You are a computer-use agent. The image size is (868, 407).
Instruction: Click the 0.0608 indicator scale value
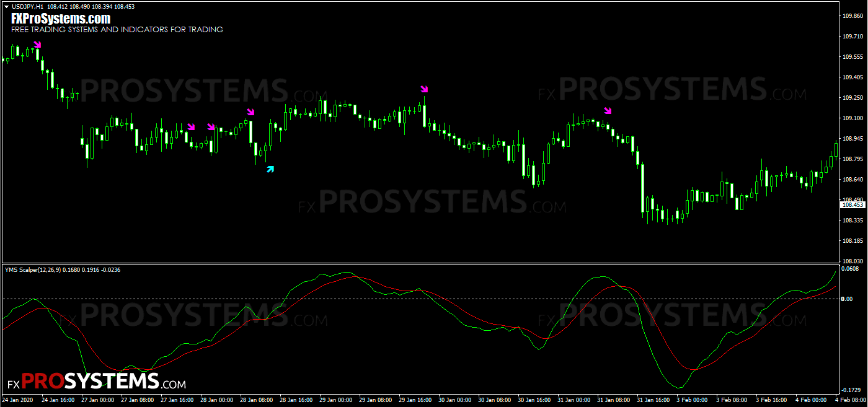click(851, 269)
